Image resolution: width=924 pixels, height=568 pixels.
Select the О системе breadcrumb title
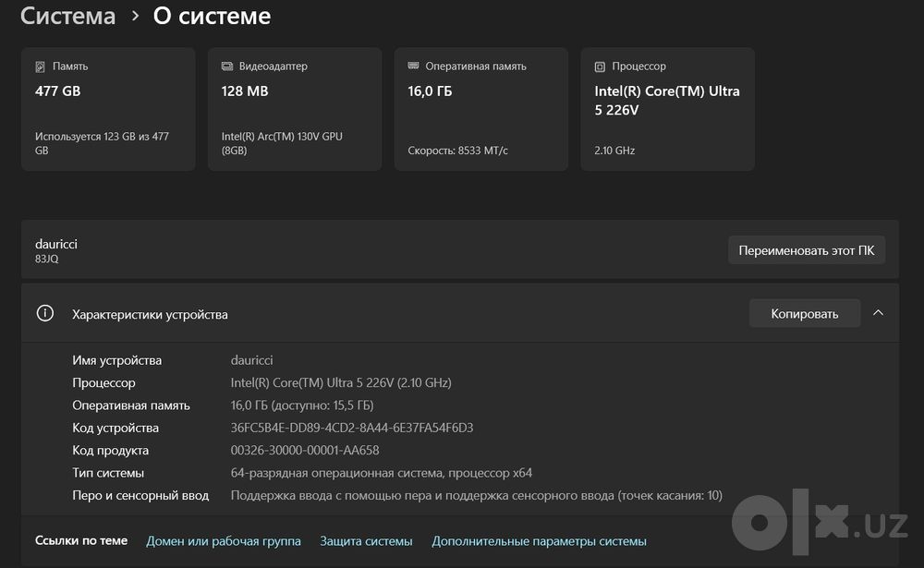213,16
